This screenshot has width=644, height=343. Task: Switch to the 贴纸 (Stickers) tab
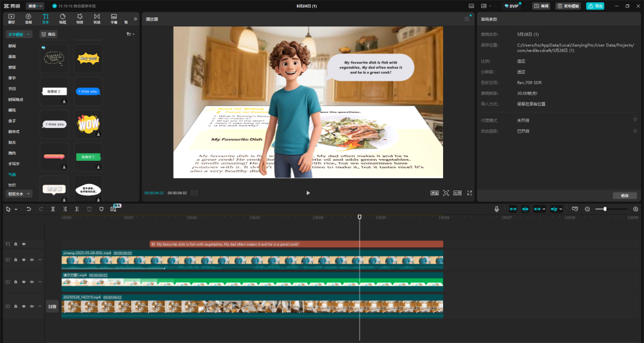pyautogui.click(x=63, y=18)
